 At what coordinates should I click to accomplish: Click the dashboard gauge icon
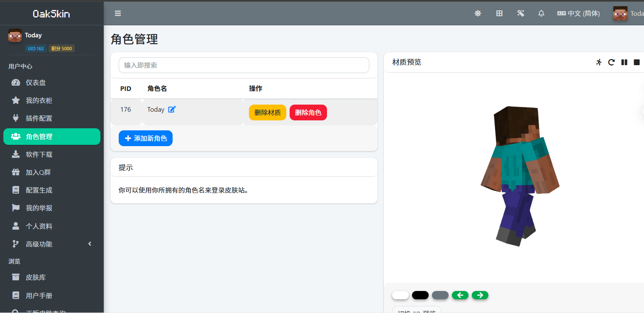coord(16,82)
